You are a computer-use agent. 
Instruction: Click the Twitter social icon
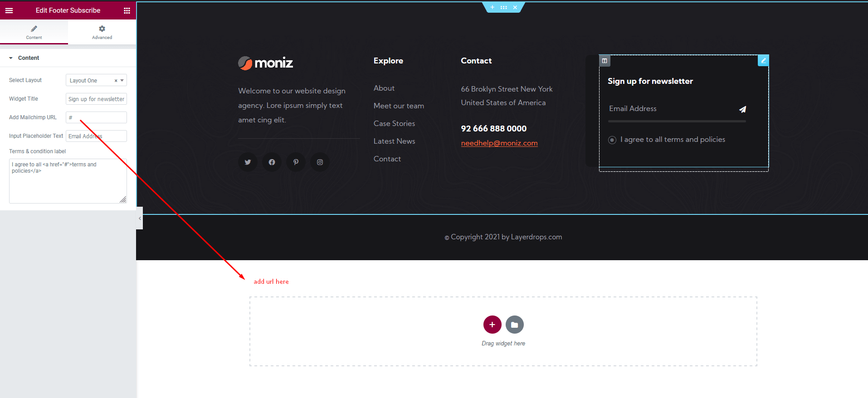(x=248, y=162)
